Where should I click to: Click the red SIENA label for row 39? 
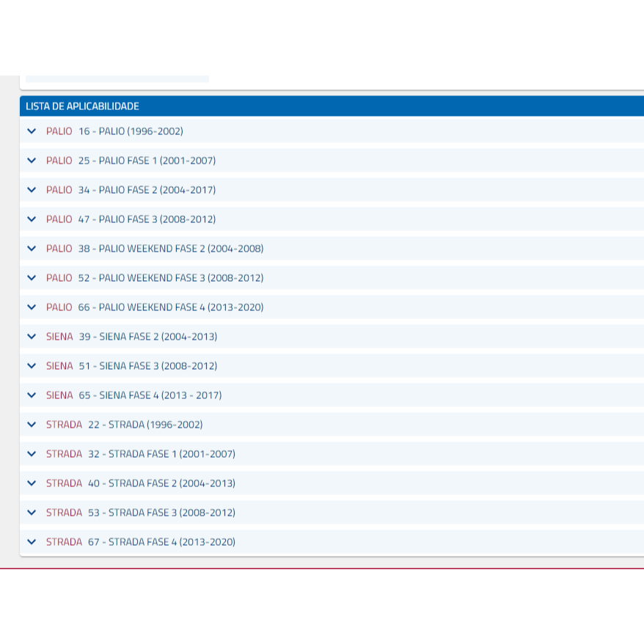click(x=59, y=337)
